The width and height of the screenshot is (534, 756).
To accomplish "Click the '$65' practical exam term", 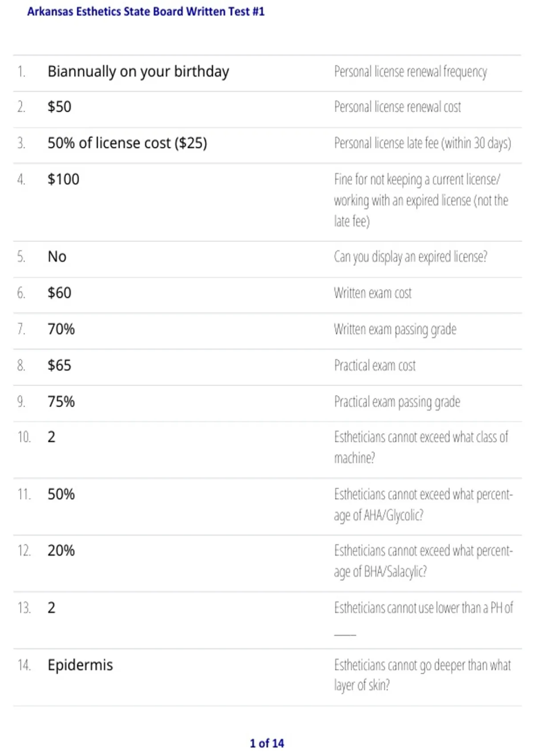I will point(59,365).
